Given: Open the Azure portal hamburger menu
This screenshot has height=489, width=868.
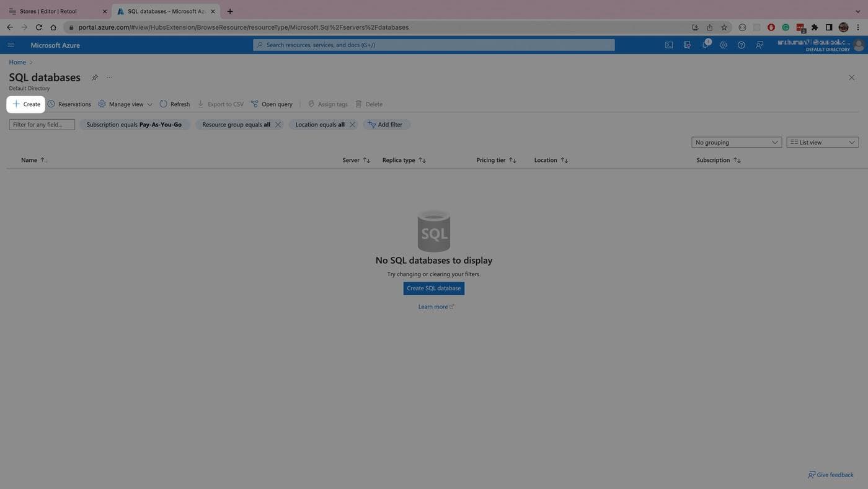Looking at the screenshot, I should tap(11, 45).
